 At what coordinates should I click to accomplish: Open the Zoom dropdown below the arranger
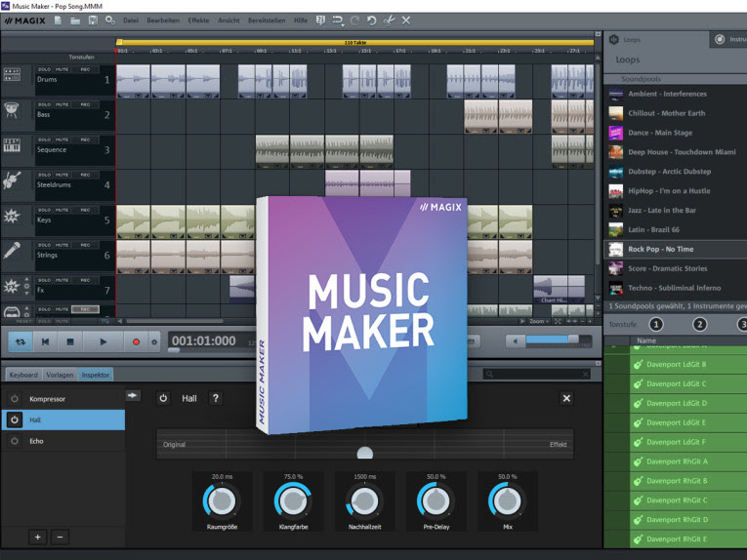[x=539, y=322]
